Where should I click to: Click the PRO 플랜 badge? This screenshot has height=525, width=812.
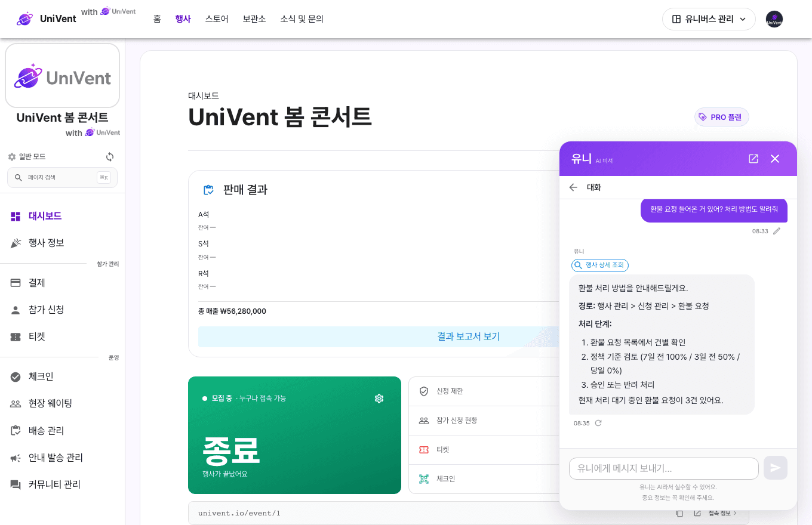(721, 117)
